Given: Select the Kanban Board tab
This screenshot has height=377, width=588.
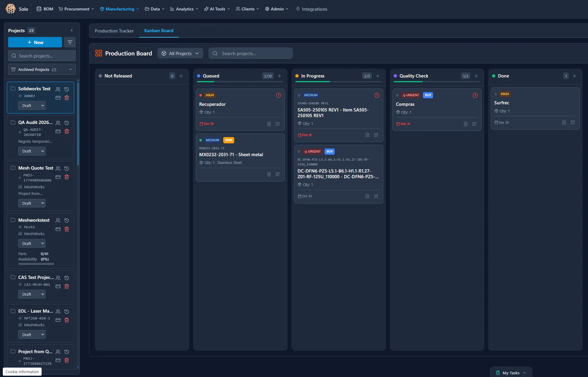Looking at the screenshot, I should [159, 31].
